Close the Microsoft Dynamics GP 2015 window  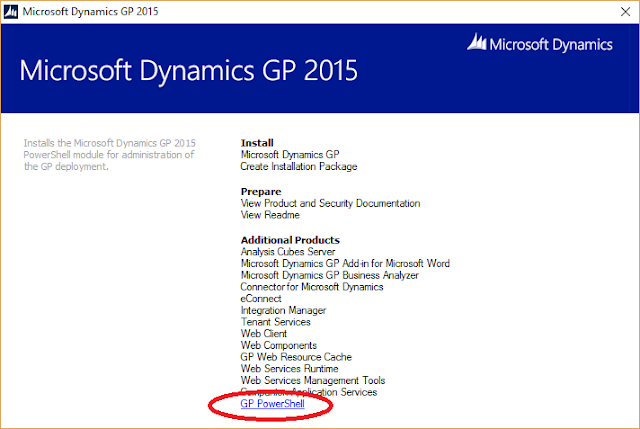pyautogui.click(x=625, y=12)
